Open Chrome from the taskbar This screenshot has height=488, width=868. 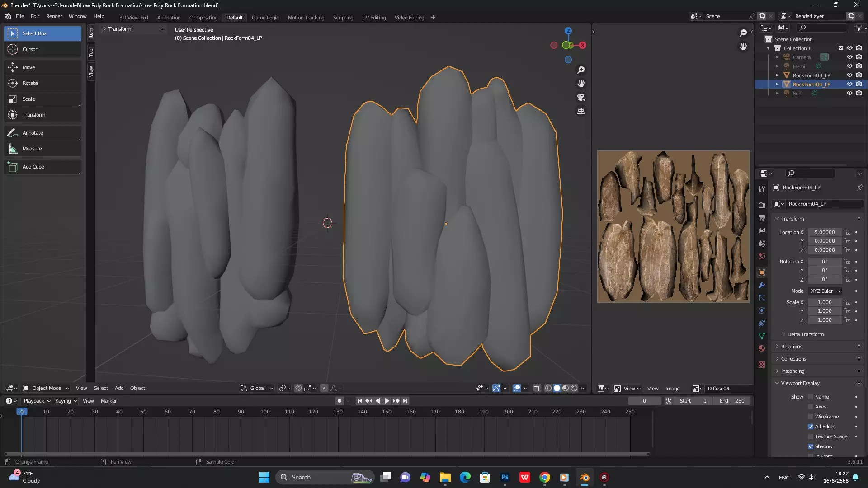tap(545, 477)
